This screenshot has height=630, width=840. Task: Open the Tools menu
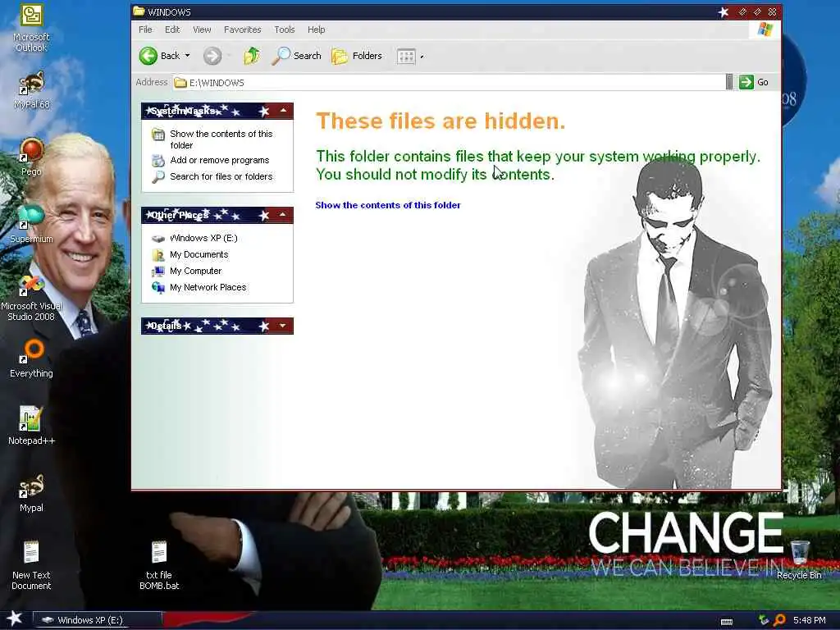285,30
